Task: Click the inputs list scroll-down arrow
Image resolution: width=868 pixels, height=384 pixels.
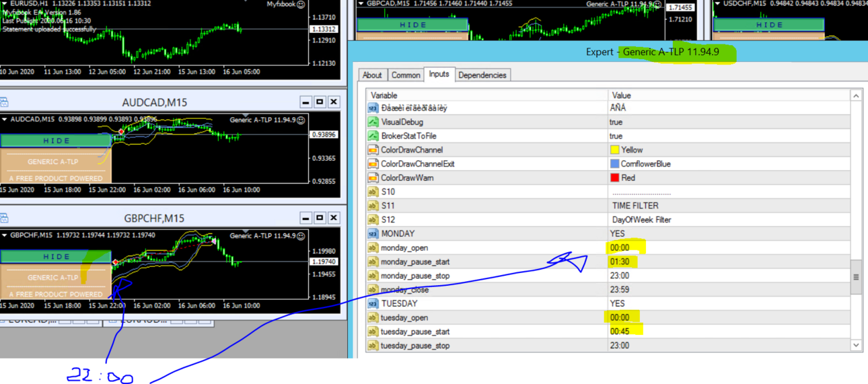Action: pos(856,346)
